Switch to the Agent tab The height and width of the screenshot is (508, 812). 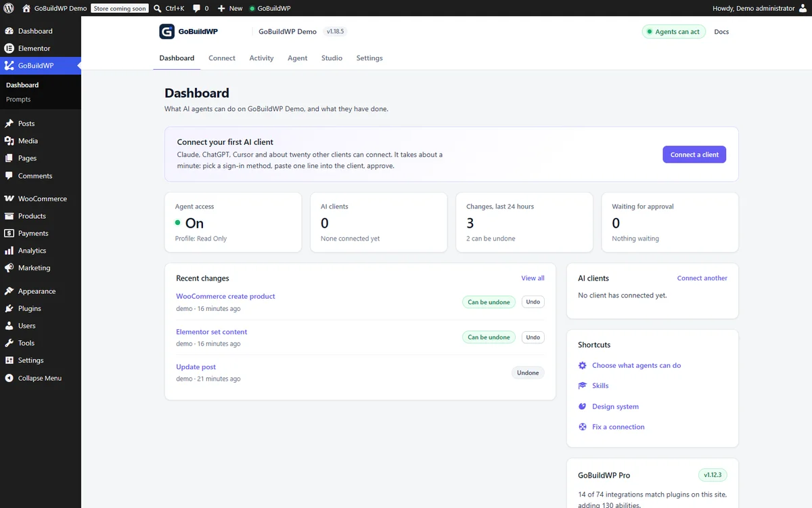298,58
